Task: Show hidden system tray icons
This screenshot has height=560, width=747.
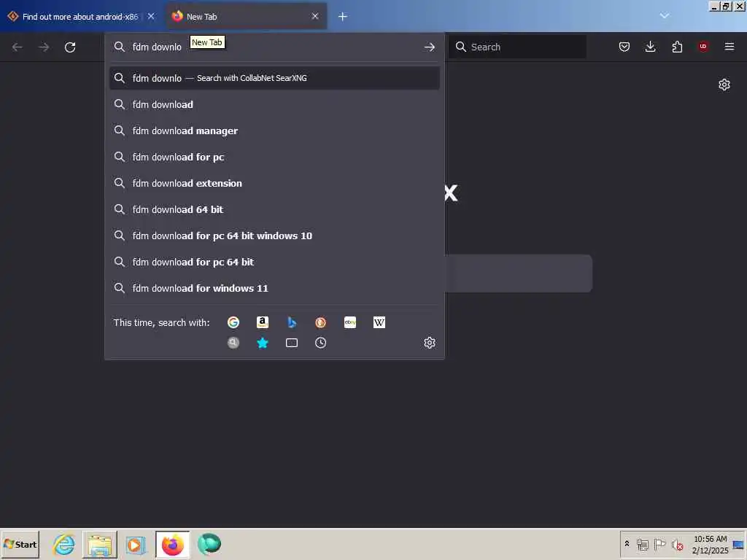Action: click(x=627, y=544)
